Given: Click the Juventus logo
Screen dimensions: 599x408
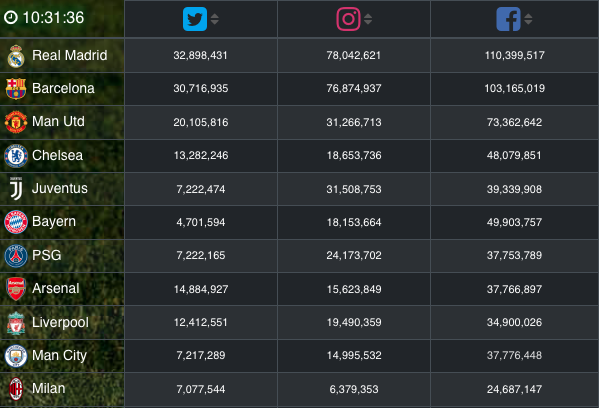Looking at the screenshot, I should tap(16, 188).
